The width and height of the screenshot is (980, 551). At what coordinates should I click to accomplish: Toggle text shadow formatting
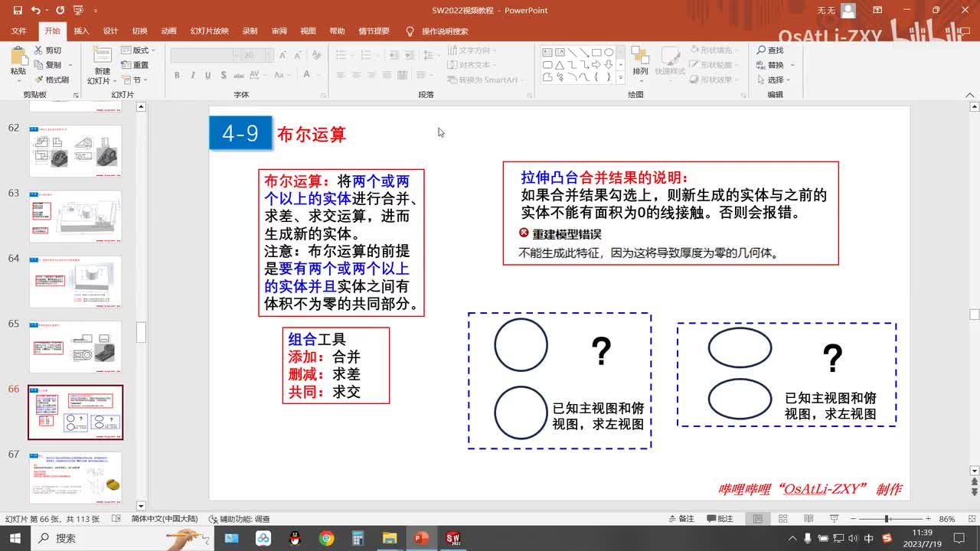(x=225, y=75)
